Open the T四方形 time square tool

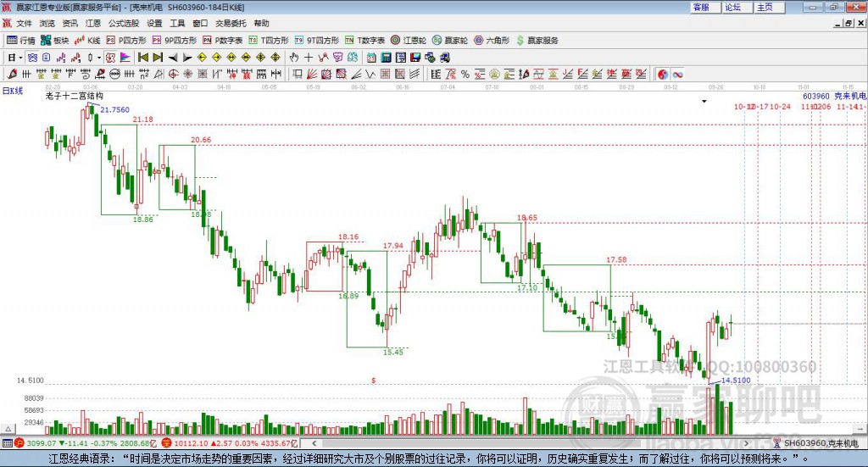[x=269, y=41]
